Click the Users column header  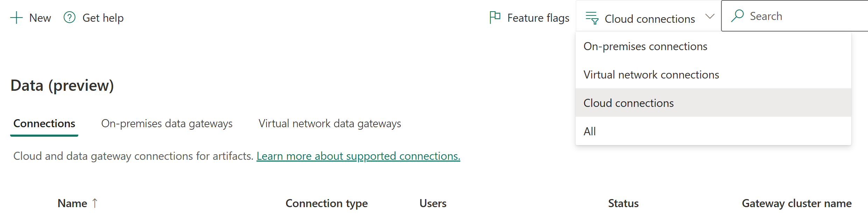(x=433, y=203)
